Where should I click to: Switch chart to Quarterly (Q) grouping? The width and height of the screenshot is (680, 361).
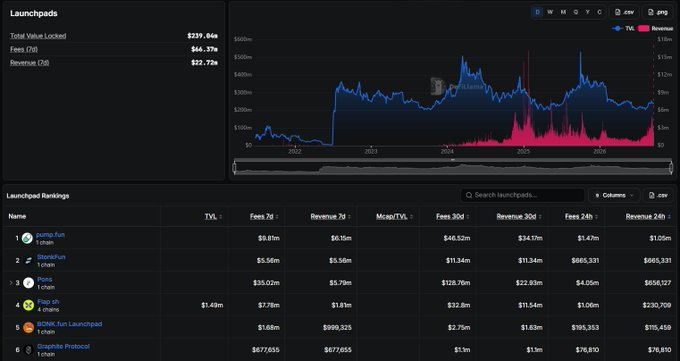tap(575, 12)
